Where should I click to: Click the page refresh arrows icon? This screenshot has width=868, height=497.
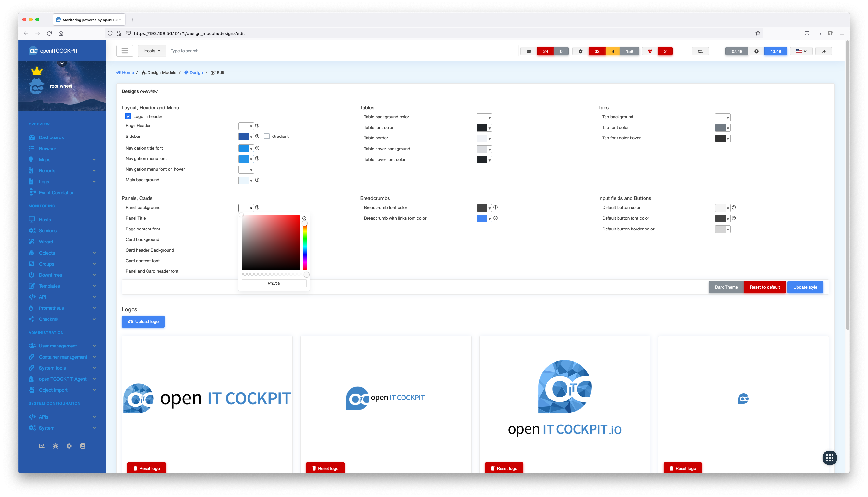click(700, 51)
